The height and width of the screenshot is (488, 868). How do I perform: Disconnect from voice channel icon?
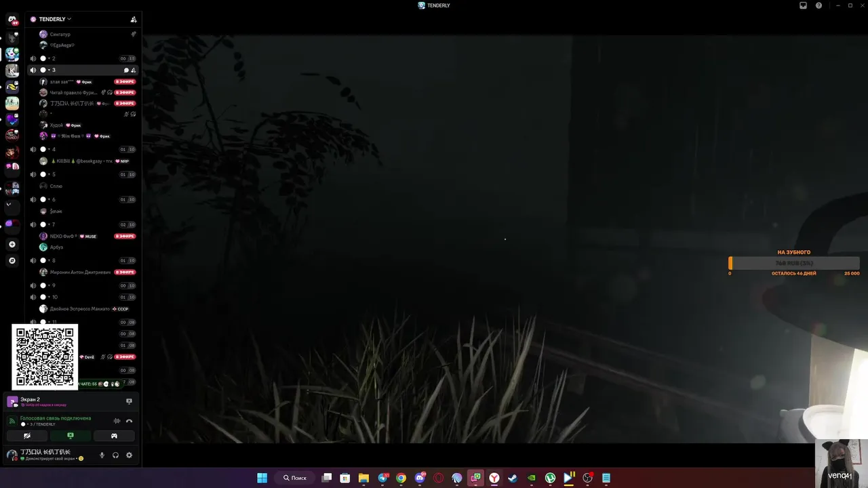coord(129,421)
